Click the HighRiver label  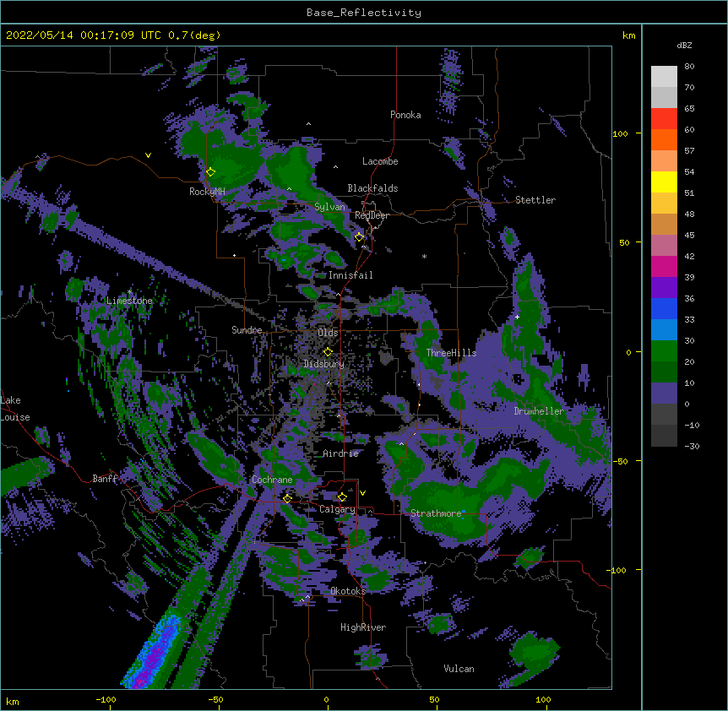click(363, 627)
